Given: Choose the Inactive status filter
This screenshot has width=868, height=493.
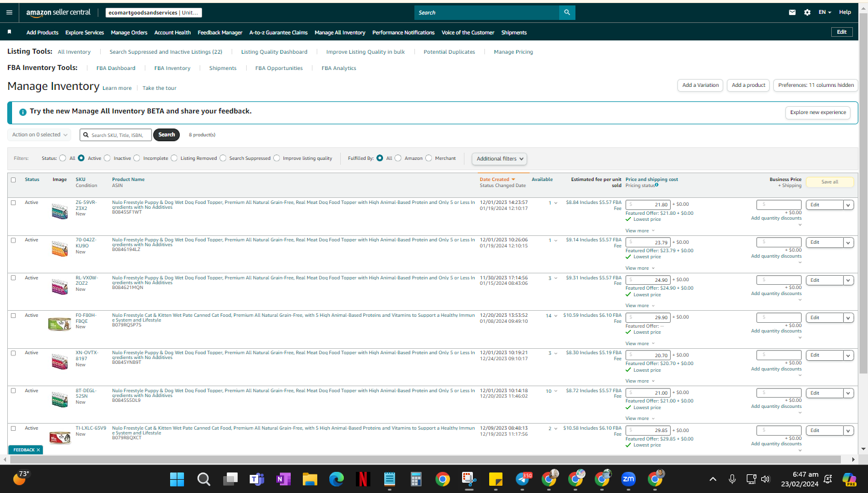Looking at the screenshot, I should 107,158.
